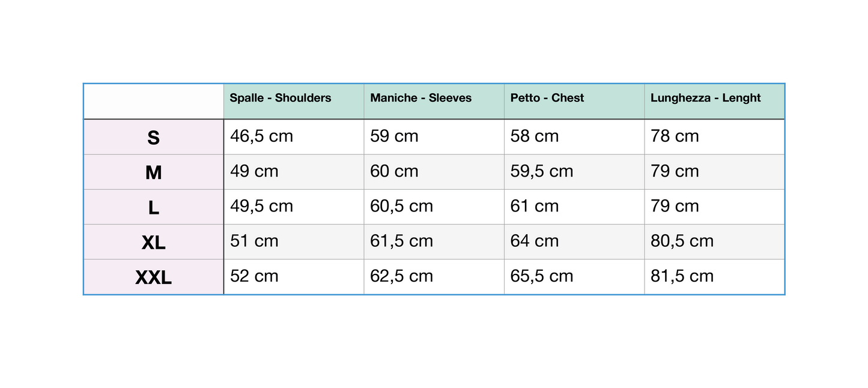Select the 51 cm shoulders cell
The width and height of the screenshot is (868, 388).
(254, 241)
